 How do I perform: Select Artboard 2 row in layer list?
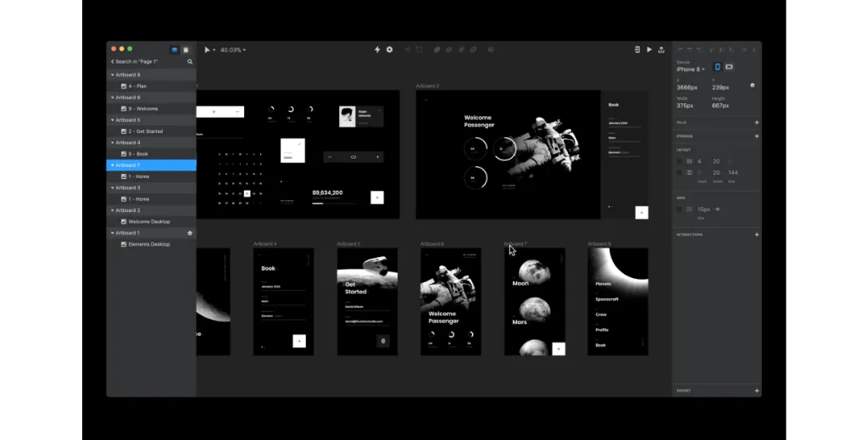(x=151, y=210)
